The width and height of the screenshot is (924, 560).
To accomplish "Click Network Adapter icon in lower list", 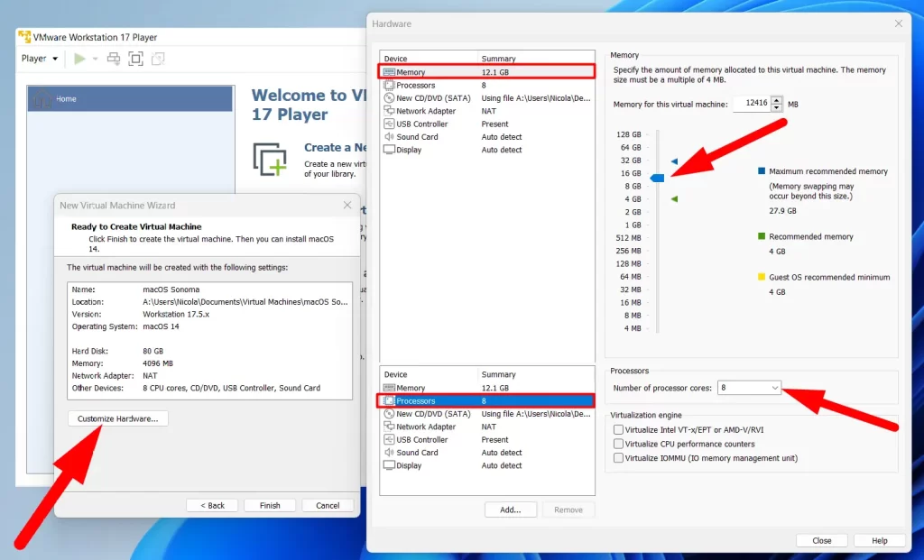I will [389, 427].
